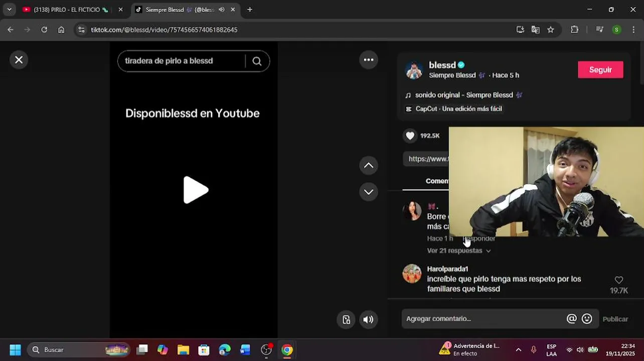Open the blessd username link
The width and height of the screenshot is (644, 361).
coord(442,65)
